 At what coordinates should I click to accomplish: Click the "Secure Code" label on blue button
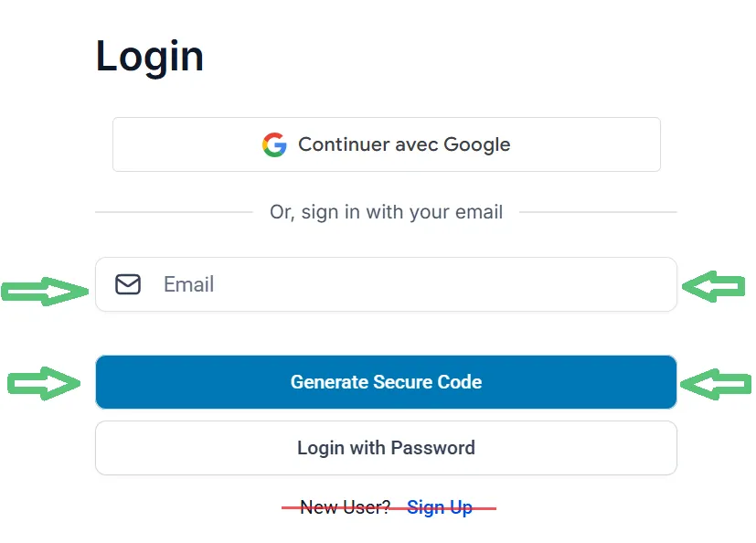pyautogui.click(x=428, y=382)
